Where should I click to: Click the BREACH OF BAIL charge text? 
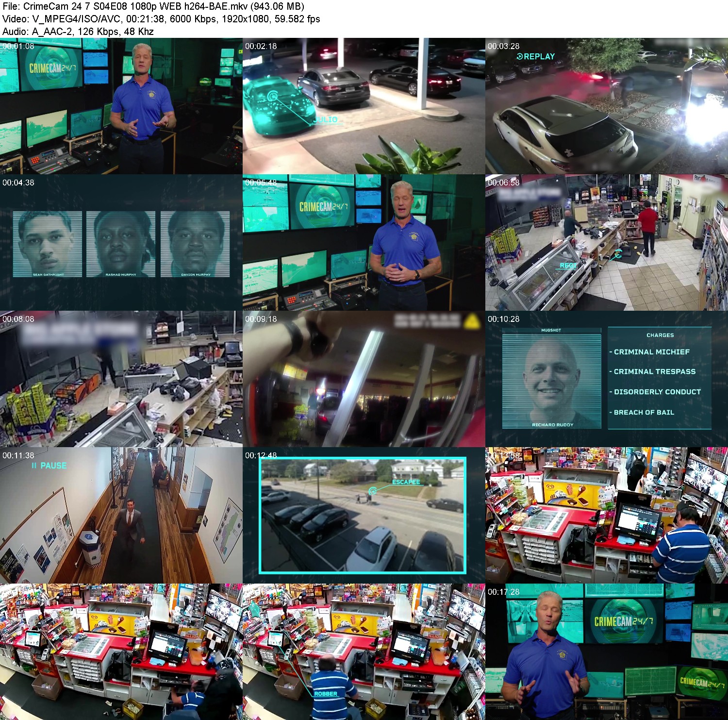[x=644, y=412]
